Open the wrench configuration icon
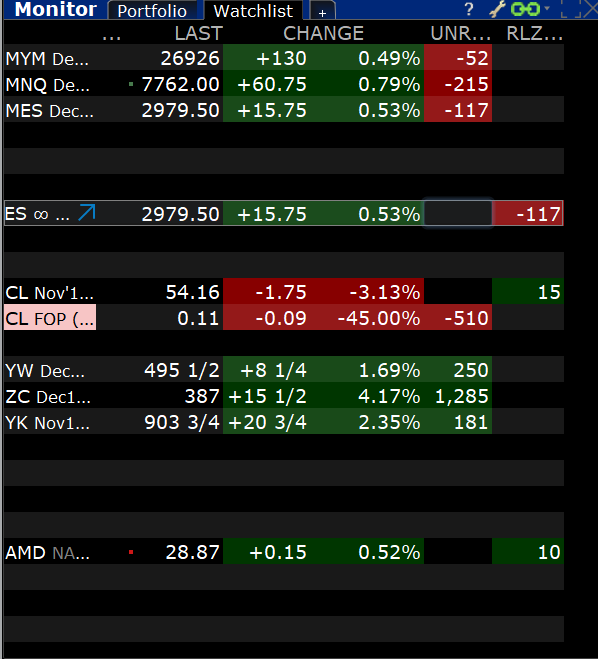The height and width of the screenshot is (659, 598). pos(498,9)
